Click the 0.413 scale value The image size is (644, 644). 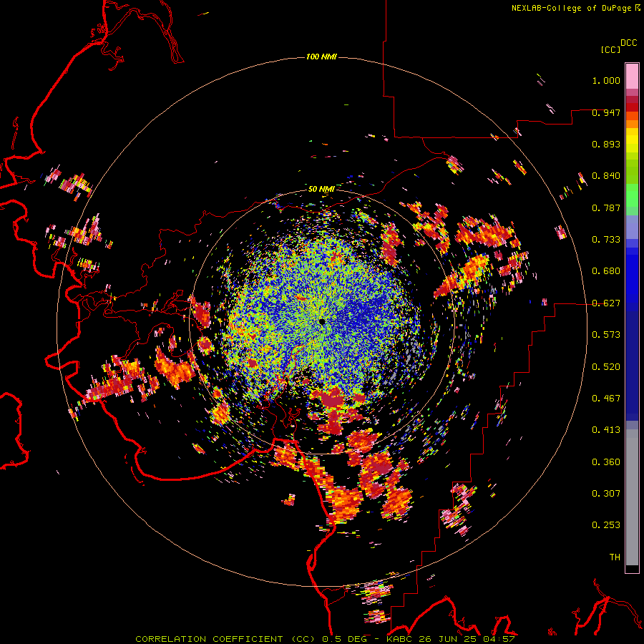click(606, 430)
